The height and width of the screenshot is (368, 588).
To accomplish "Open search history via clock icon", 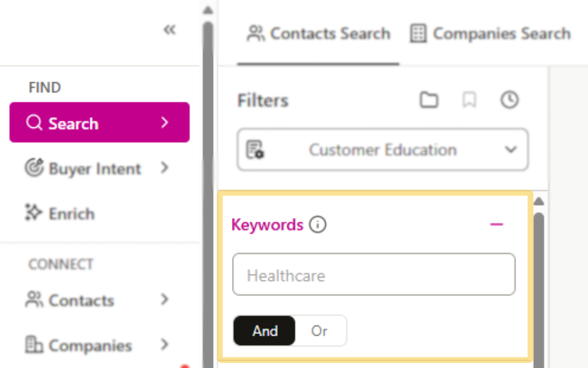I will pyautogui.click(x=509, y=101).
